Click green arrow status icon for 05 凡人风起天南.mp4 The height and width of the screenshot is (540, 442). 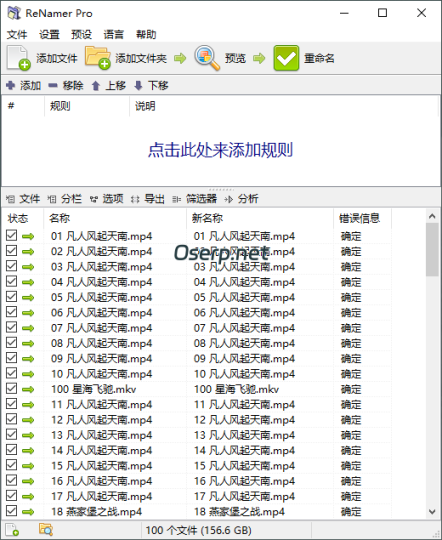coord(28,297)
